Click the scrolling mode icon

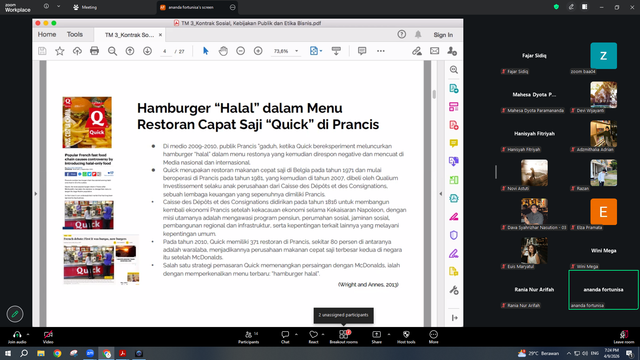point(336,51)
